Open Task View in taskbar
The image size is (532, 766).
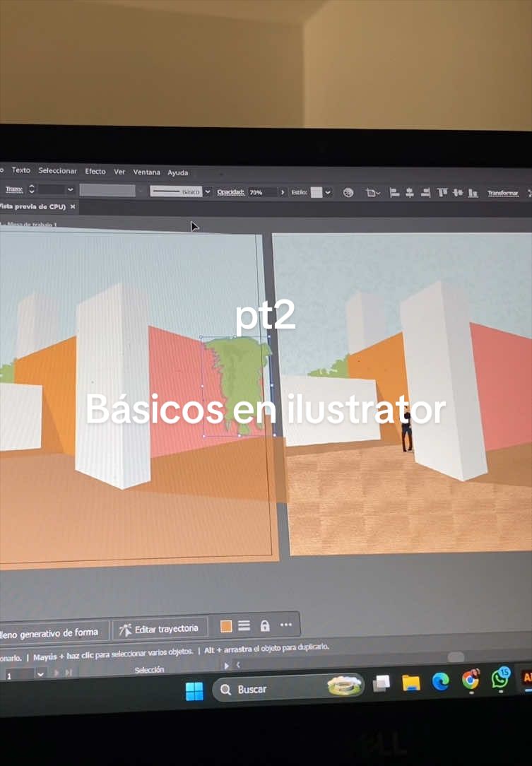click(x=381, y=684)
